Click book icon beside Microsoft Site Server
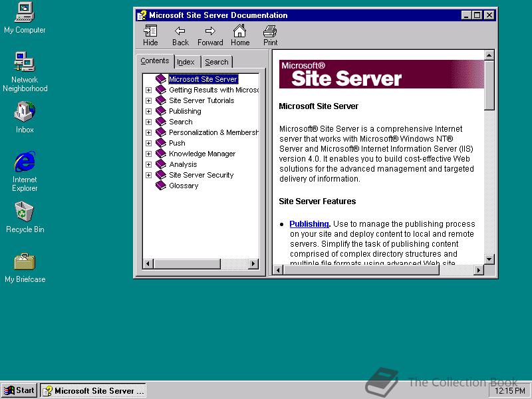The image size is (532, 399). pyautogui.click(x=161, y=79)
